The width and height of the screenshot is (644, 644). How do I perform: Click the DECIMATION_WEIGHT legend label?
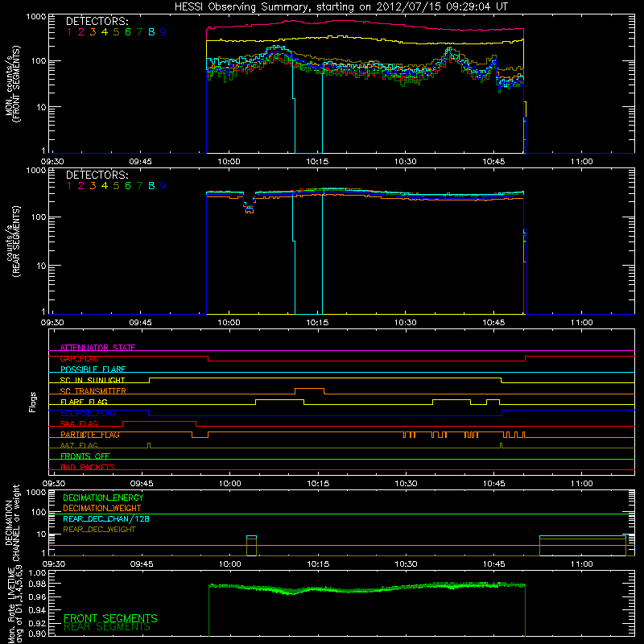(x=102, y=509)
